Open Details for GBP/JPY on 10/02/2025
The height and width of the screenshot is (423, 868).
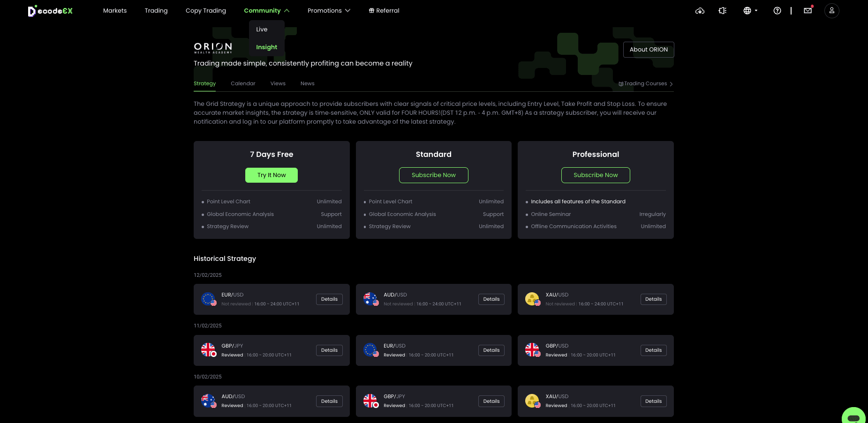click(x=491, y=401)
